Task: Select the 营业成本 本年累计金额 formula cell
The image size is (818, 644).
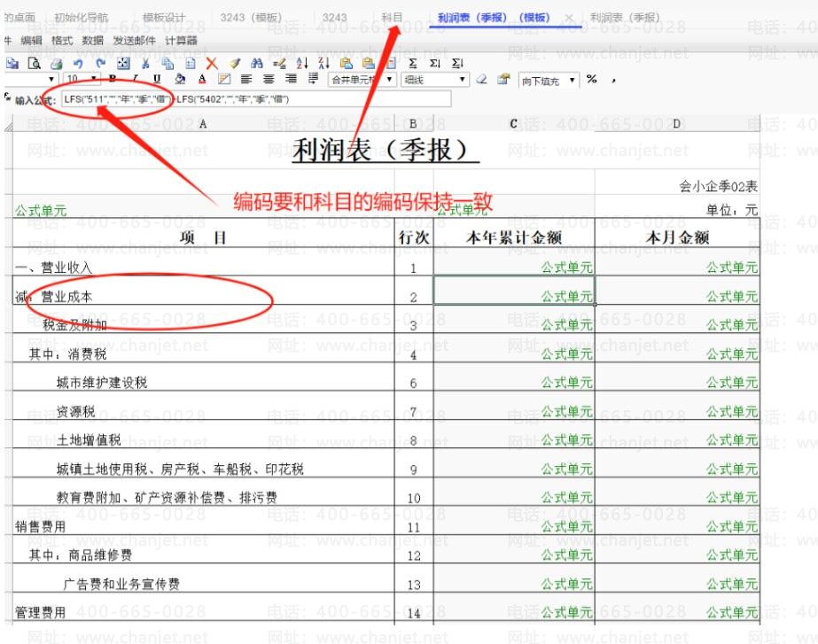Action: (x=514, y=291)
